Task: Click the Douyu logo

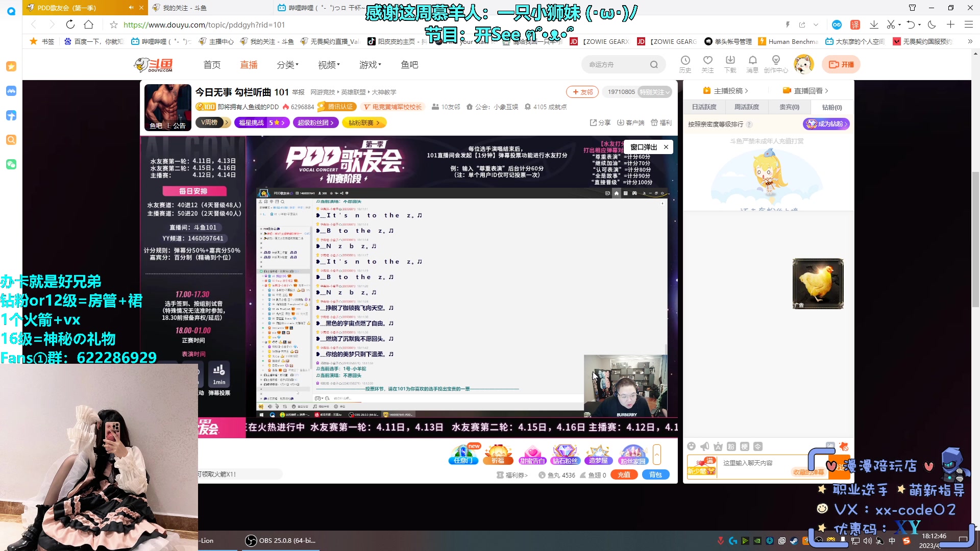Action: tap(154, 65)
